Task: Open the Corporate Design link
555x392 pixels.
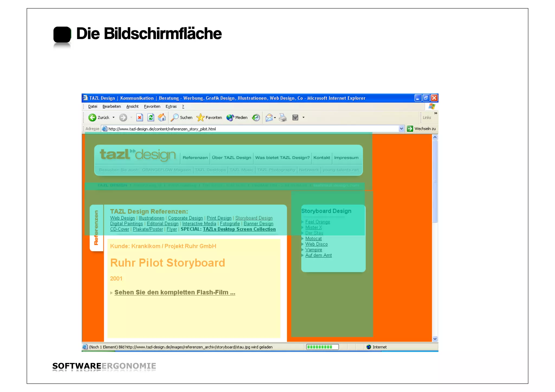Action: (x=185, y=218)
